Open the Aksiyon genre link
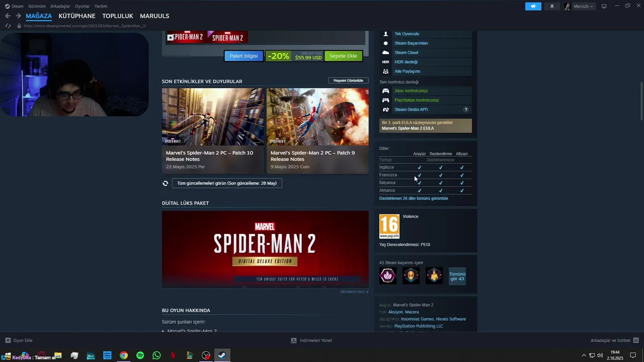 [x=395, y=312]
